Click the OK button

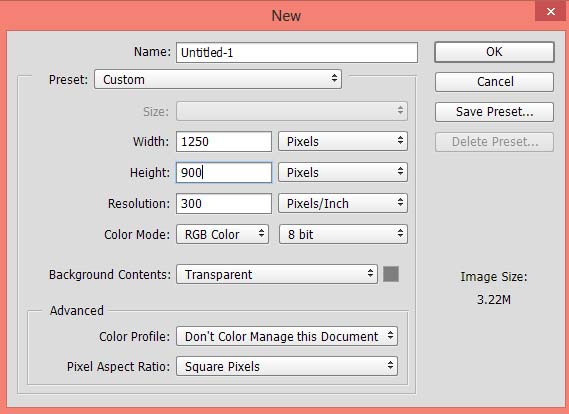pyautogui.click(x=494, y=52)
